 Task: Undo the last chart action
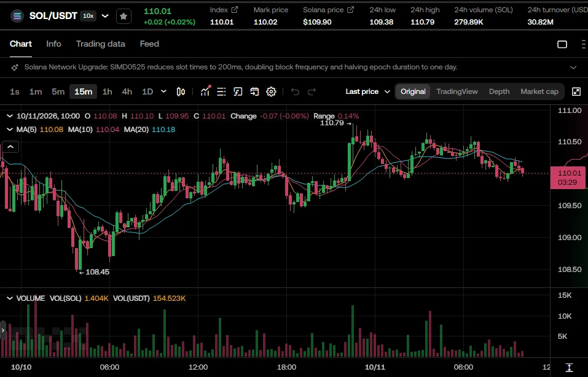coord(295,92)
